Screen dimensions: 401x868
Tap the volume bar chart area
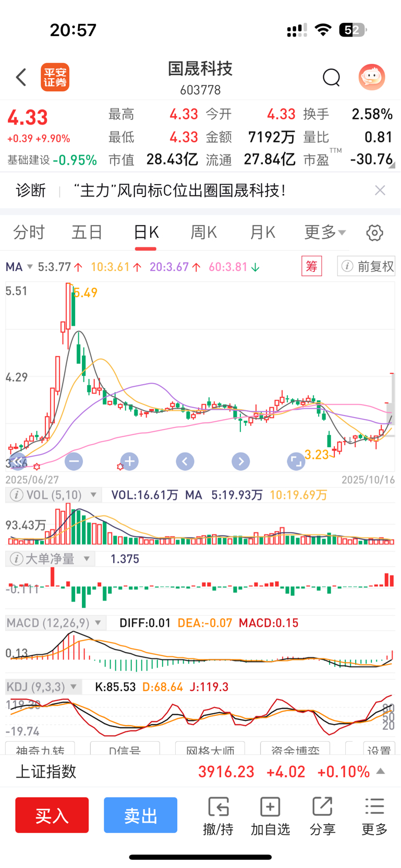(x=200, y=524)
